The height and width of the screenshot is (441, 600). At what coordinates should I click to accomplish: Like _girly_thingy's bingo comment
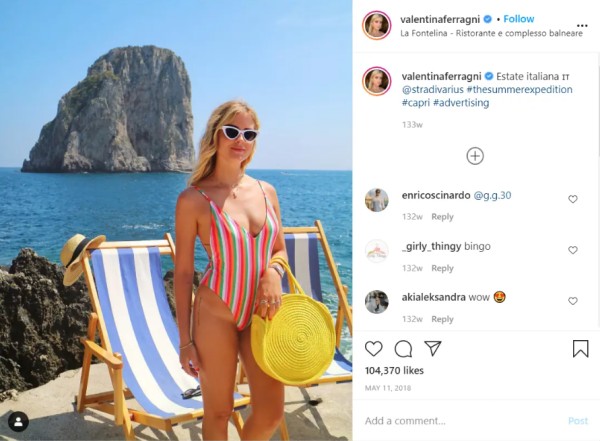click(x=572, y=250)
